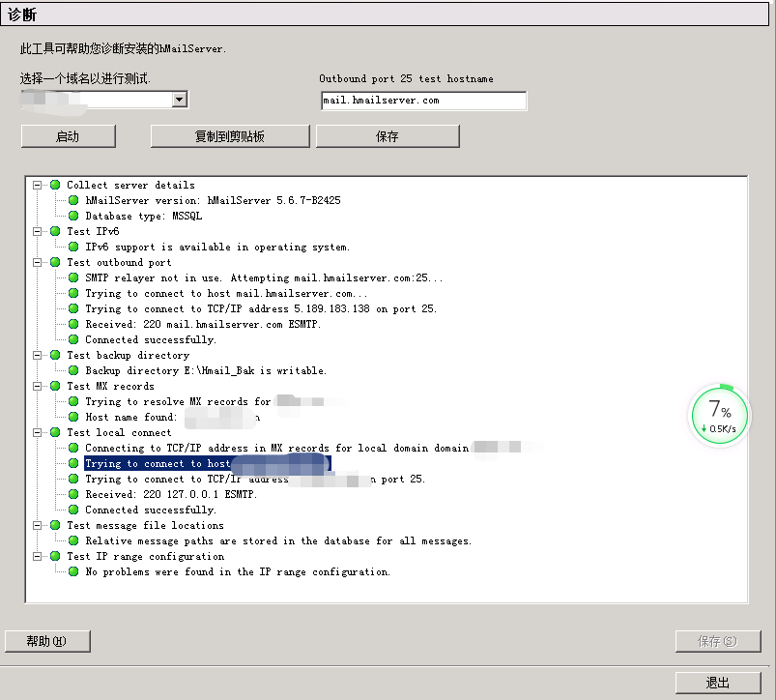This screenshot has width=776, height=700.
Task: Click green icon beside Test backup directory
Action: coord(55,355)
